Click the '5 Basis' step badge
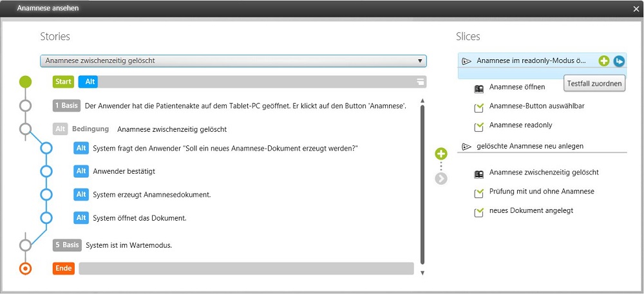The width and height of the screenshot is (644, 294). (x=67, y=245)
